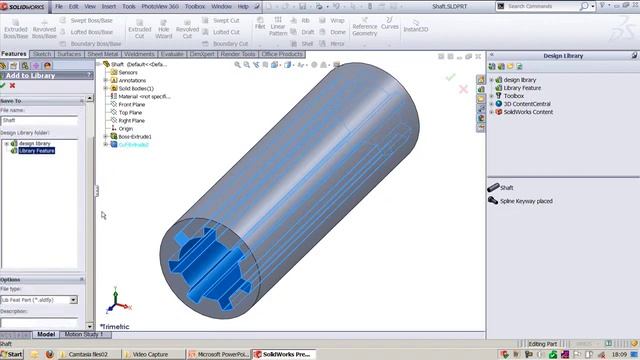The image size is (640, 360).
Task: Toggle the Instant3D tool
Action: tap(416, 25)
